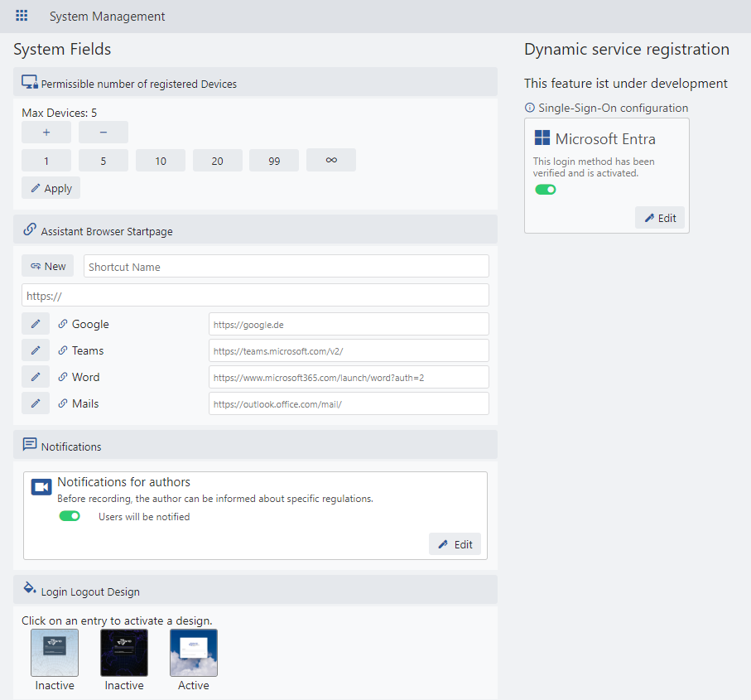Click the link icon beside Word

(63, 377)
